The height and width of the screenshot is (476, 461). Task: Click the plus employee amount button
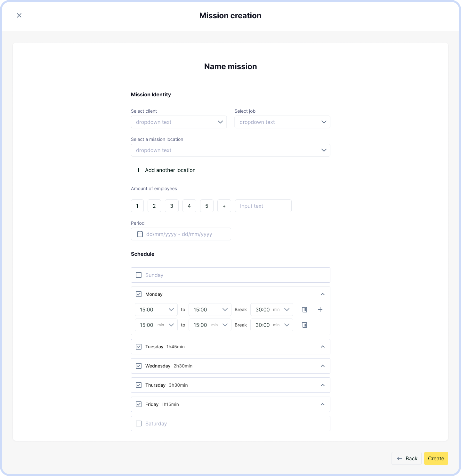tap(224, 206)
